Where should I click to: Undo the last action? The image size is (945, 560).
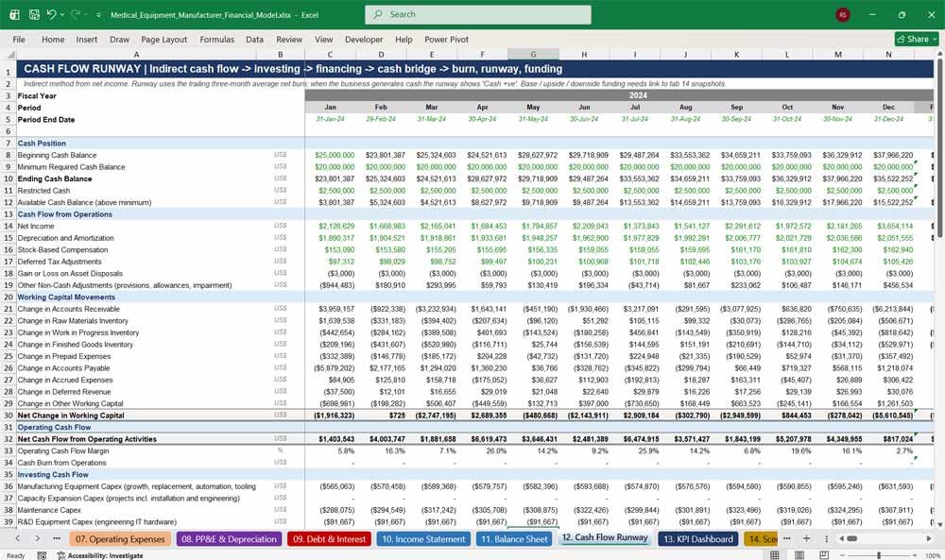tap(51, 14)
